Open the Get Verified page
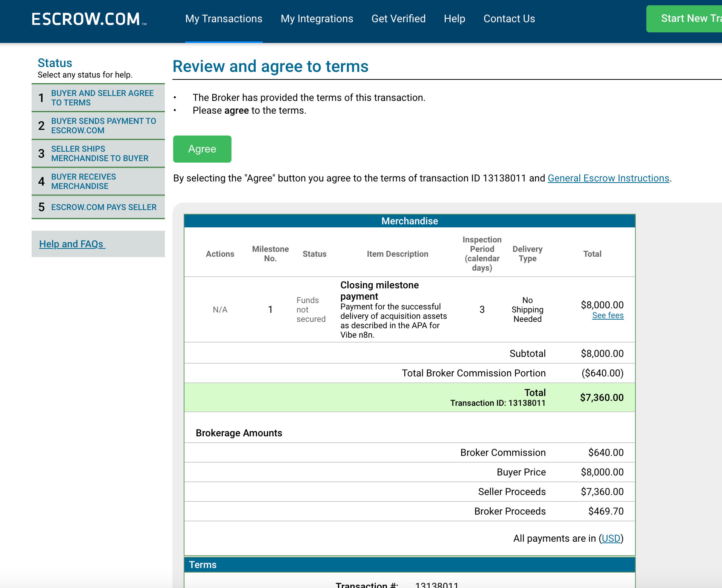 pos(398,19)
